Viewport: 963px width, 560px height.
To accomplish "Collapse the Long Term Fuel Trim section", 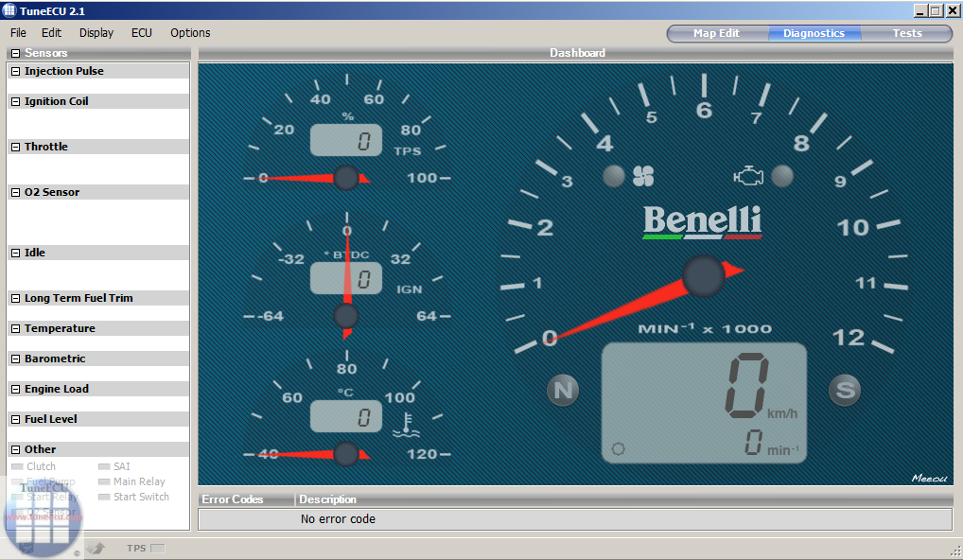I will click(x=16, y=298).
